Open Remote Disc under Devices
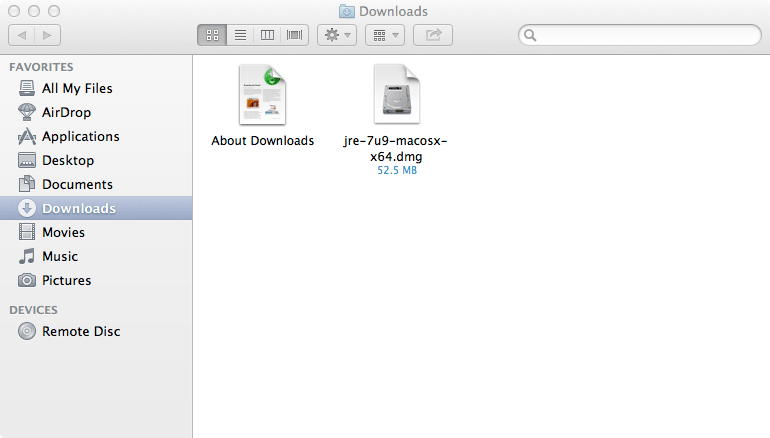The height and width of the screenshot is (438, 770). coord(80,331)
